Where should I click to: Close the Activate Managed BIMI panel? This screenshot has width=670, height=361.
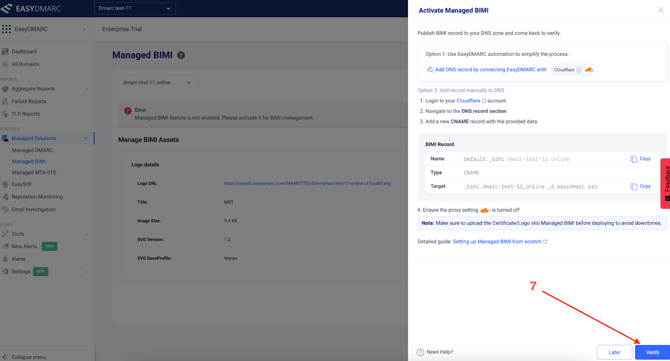pos(660,10)
